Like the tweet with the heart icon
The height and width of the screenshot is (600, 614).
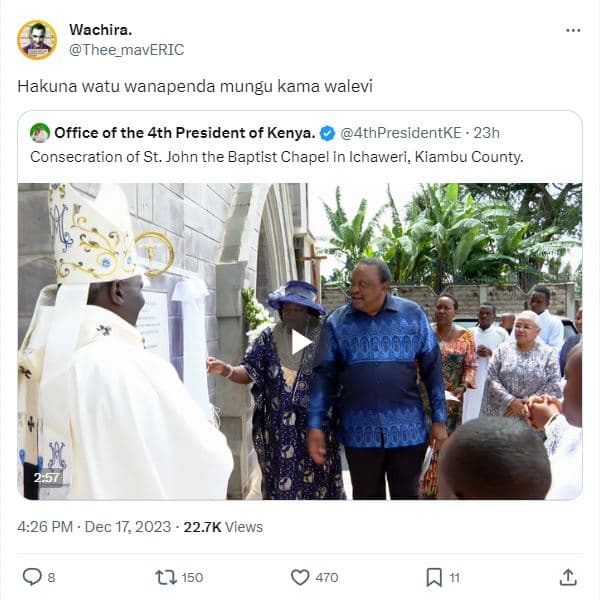tap(300, 577)
